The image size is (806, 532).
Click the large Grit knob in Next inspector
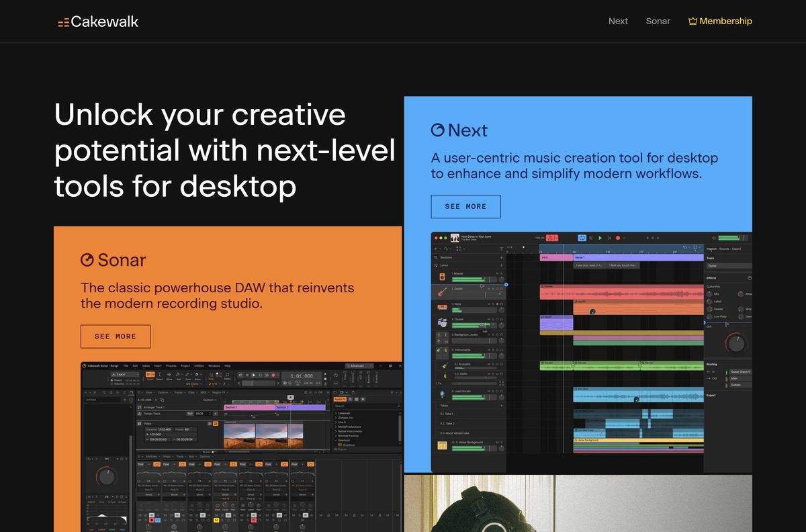pos(735,343)
